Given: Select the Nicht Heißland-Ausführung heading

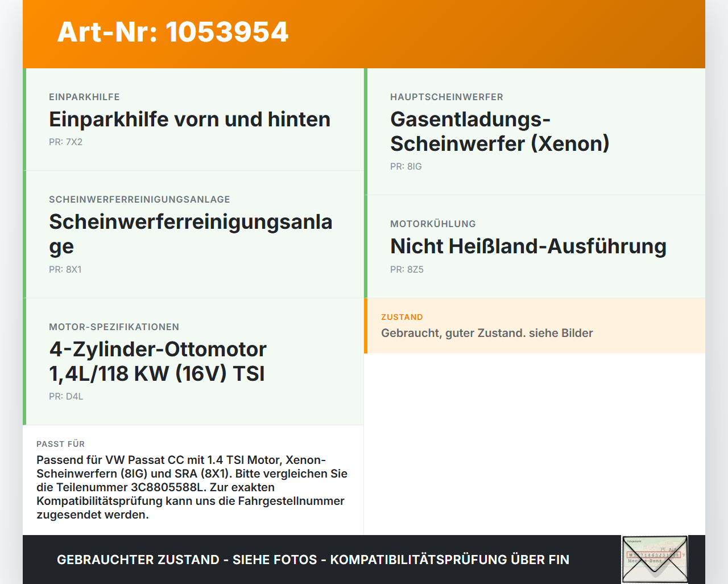Looking at the screenshot, I should click(528, 246).
